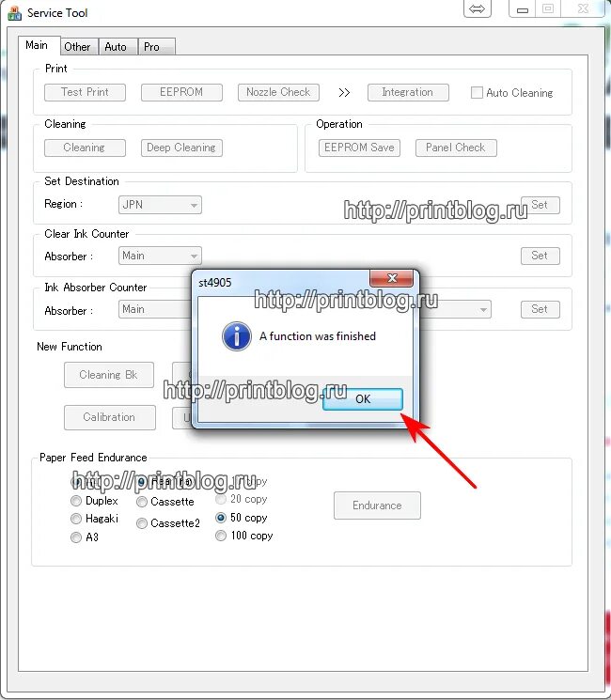Click the EEPROM Save button
This screenshot has width=611, height=700.
[x=359, y=148]
